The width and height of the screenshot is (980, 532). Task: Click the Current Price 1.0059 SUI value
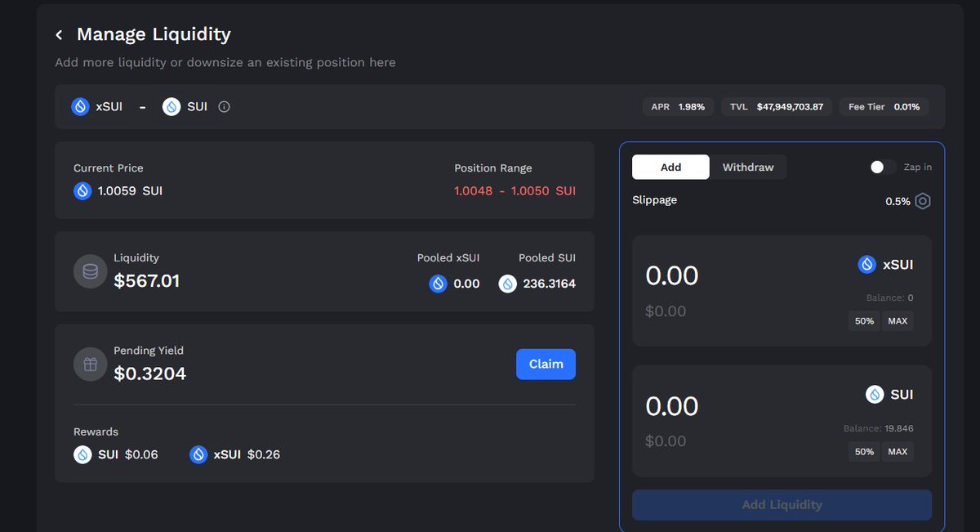pos(130,191)
